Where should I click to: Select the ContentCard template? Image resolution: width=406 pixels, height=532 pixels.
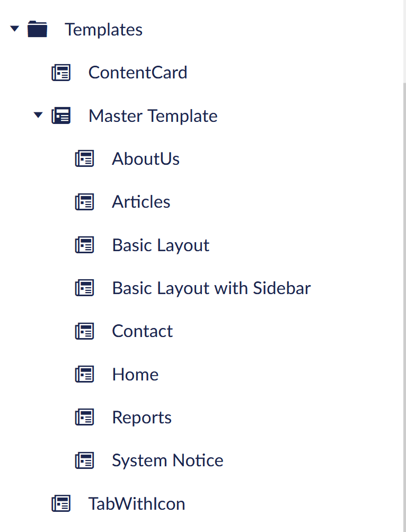[138, 73]
